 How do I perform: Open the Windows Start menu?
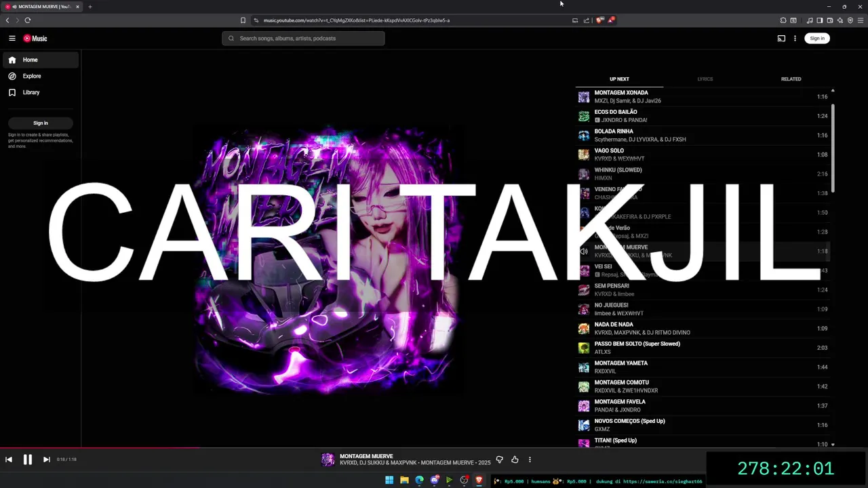pyautogui.click(x=389, y=481)
